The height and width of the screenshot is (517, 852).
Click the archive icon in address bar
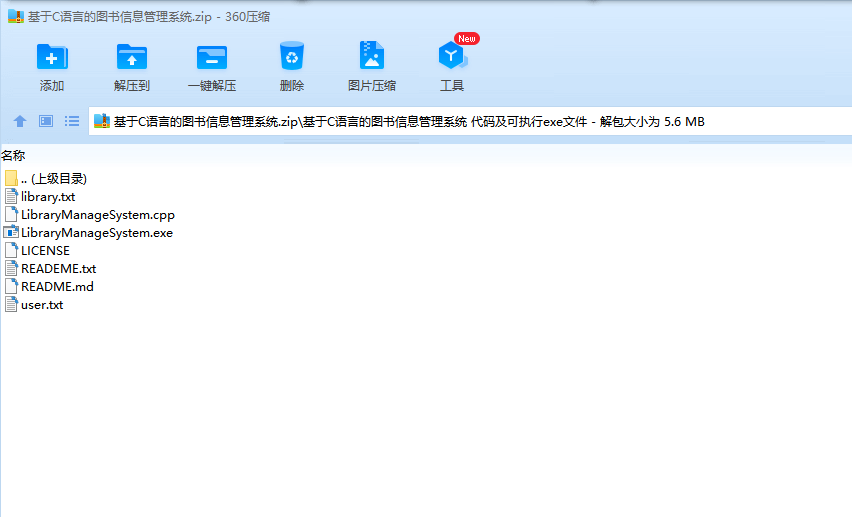point(102,121)
